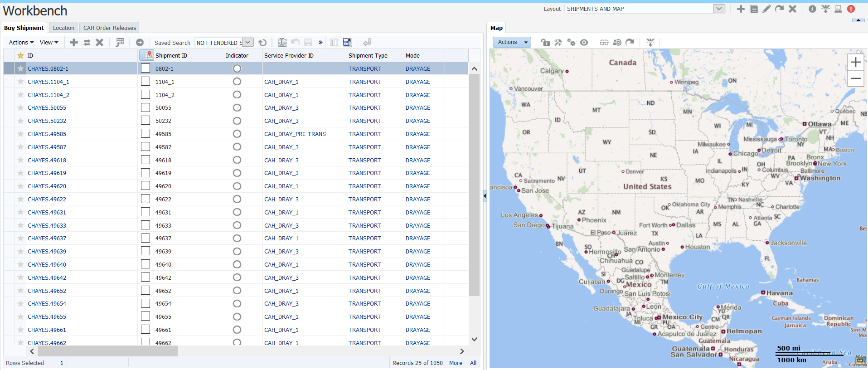Click the plus icon in the Buy Shipment toolbar
Screen dimensions: 868x370
74,43
